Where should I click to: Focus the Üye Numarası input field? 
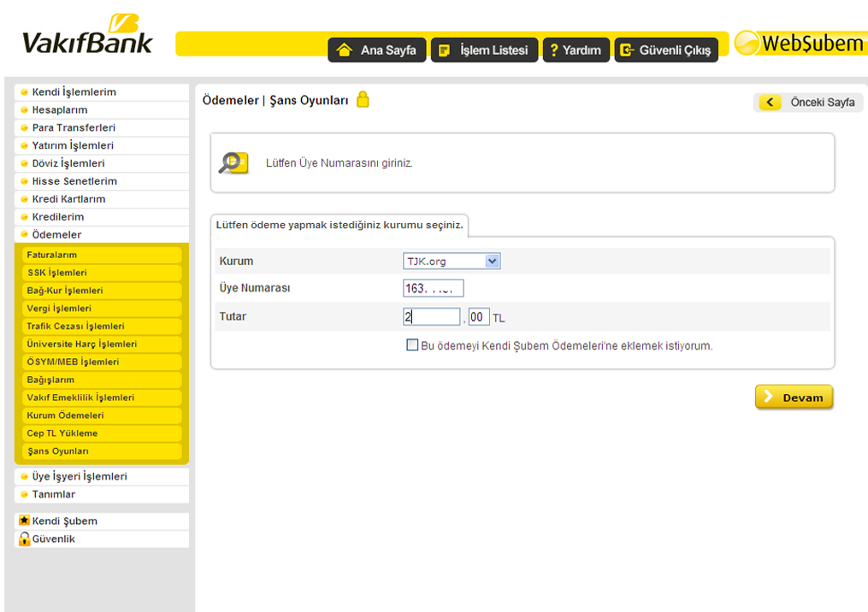pos(434,288)
